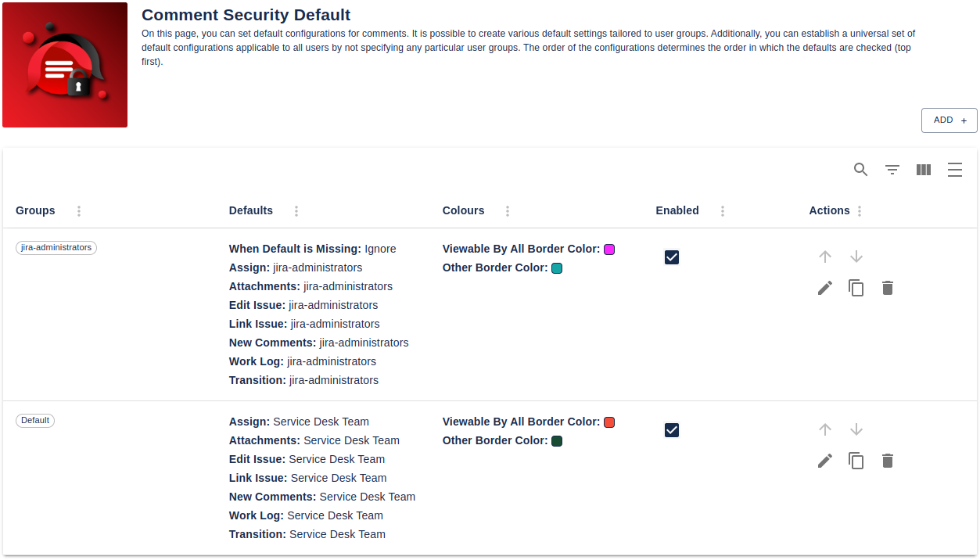Click the filter icon above the table

click(892, 170)
